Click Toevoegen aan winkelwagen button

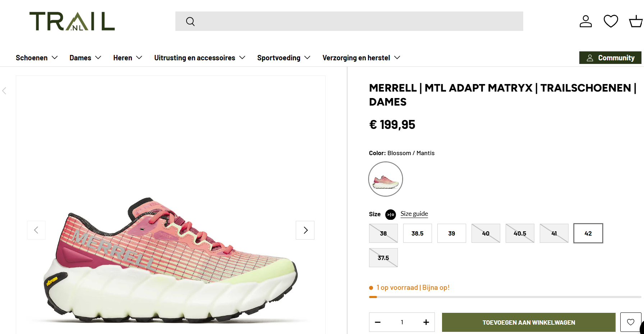tap(528, 322)
